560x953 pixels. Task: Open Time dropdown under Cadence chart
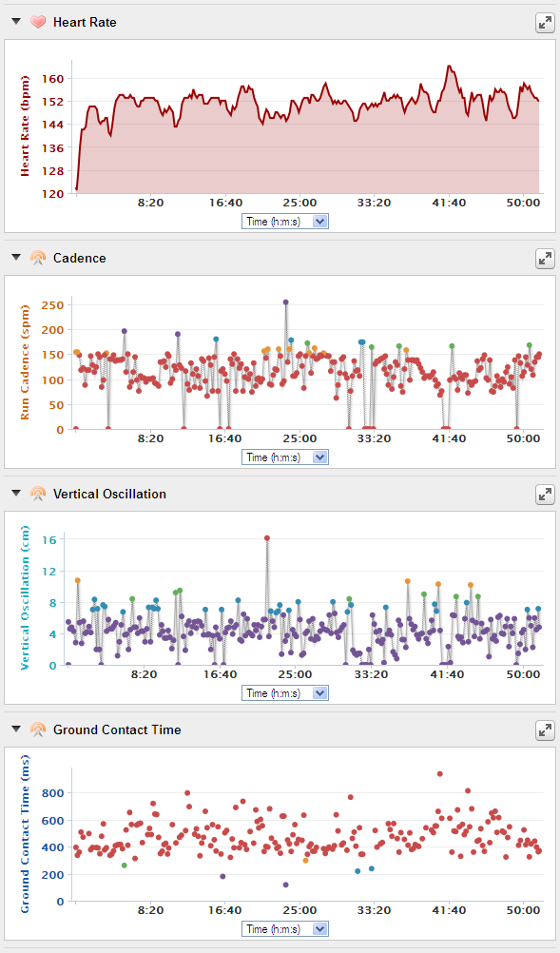pos(285,457)
